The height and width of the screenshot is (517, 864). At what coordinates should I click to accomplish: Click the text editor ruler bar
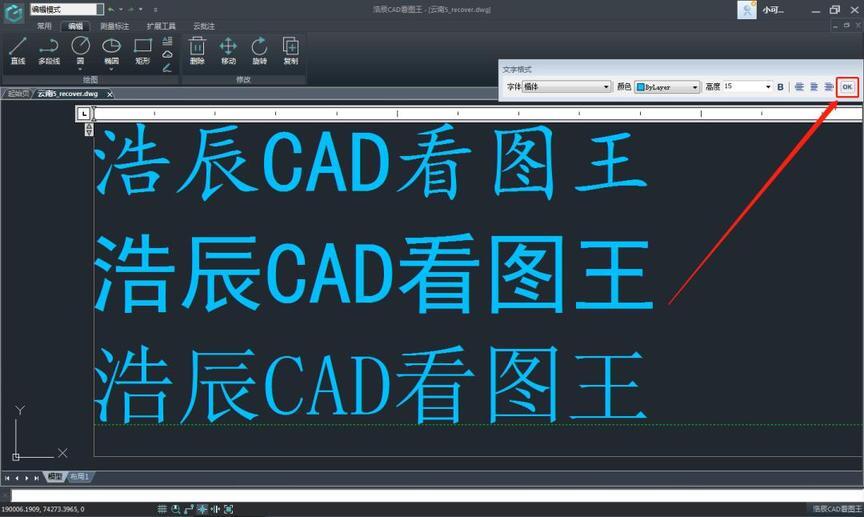pos(478,114)
